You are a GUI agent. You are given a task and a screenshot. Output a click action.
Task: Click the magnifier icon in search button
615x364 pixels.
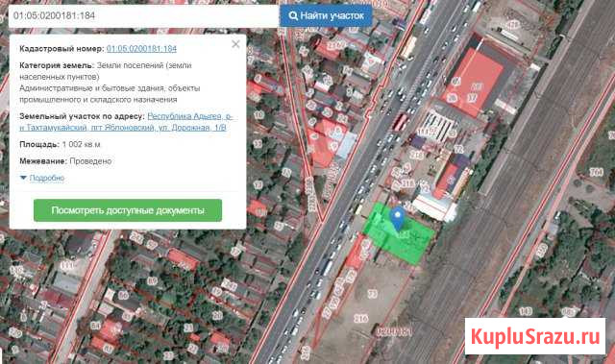[x=293, y=15]
